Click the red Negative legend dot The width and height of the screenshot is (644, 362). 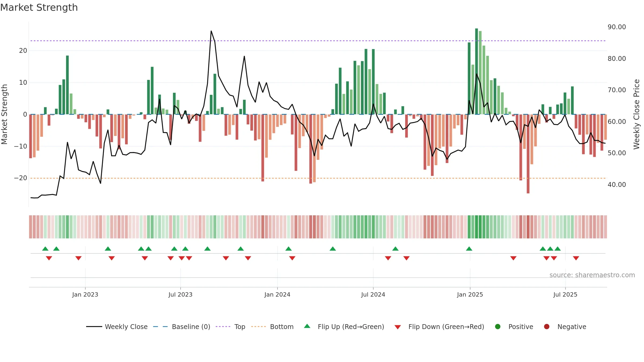547,327
